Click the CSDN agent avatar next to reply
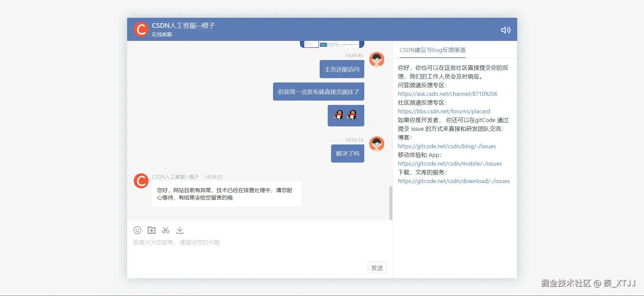This screenshot has width=644, height=296. tap(141, 181)
